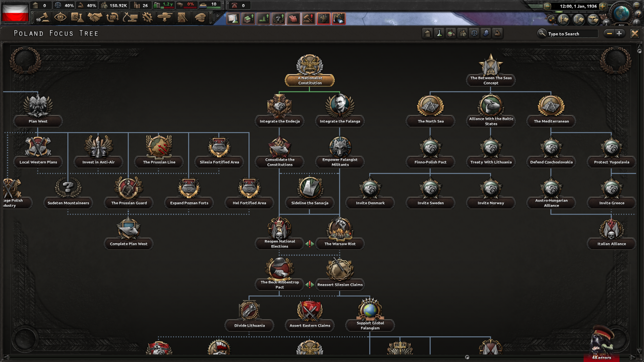Click the no national focus alert
Viewport: 644px width, 362px height.
pos(278,19)
